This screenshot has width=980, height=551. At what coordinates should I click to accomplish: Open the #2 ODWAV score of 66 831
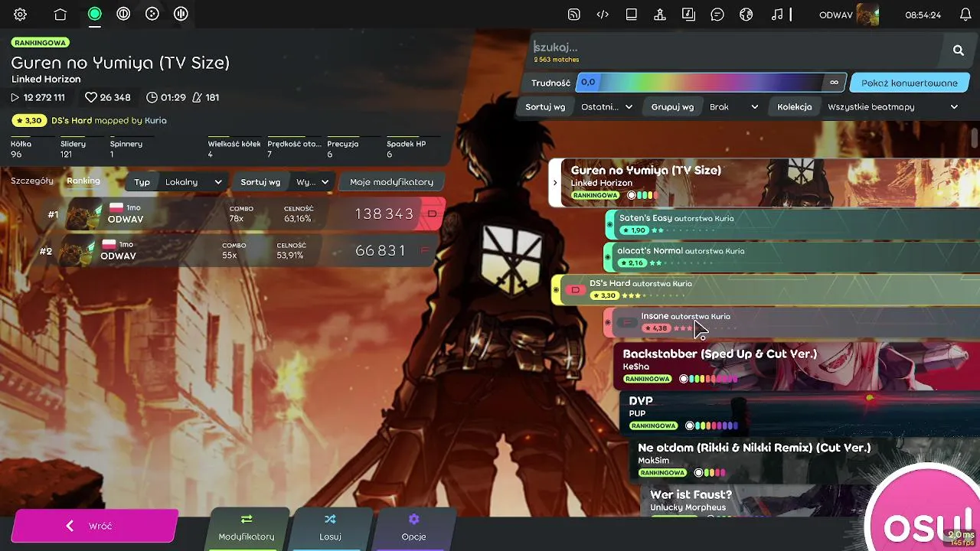click(250, 250)
